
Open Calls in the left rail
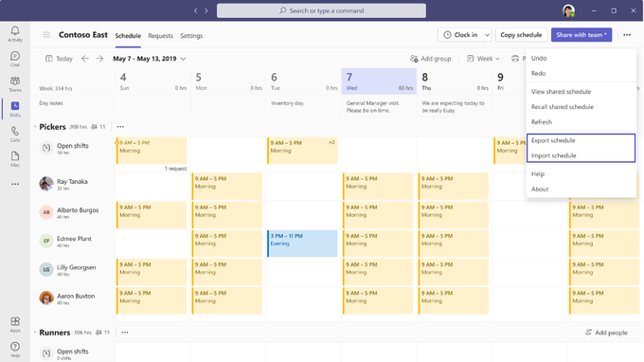click(x=15, y=134)
